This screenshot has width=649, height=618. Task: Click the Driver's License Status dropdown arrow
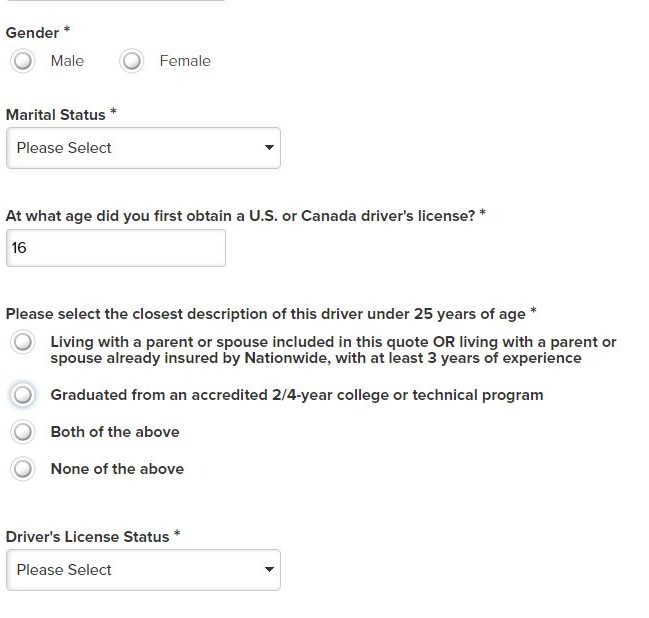(269, 570)
